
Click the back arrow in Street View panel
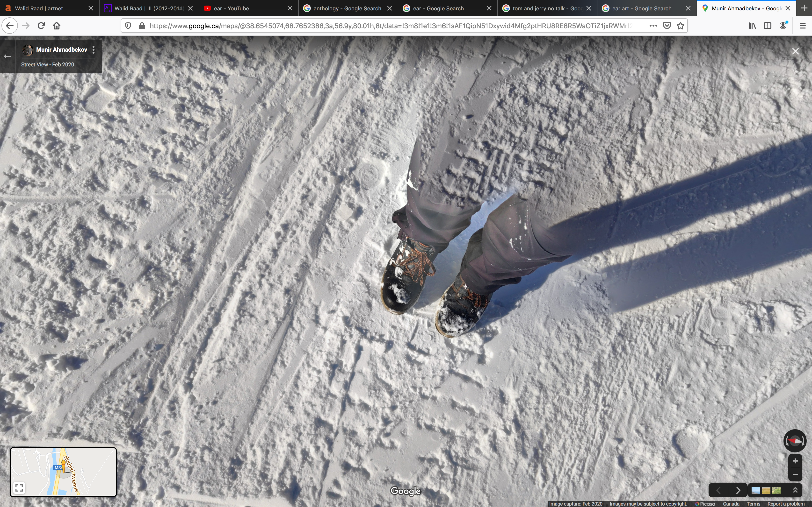pyautogui.click(x=7, y=56)
